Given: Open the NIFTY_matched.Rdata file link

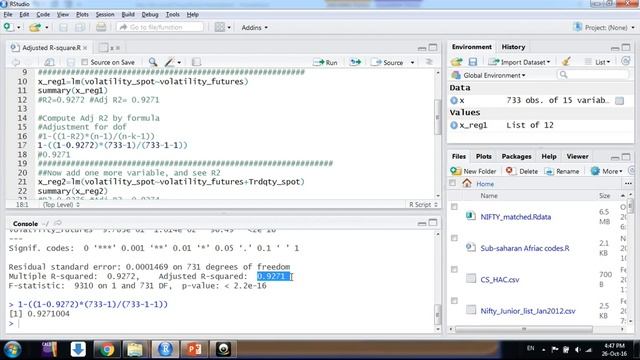Looking at the screenshot, I should (x=516, y=217).
